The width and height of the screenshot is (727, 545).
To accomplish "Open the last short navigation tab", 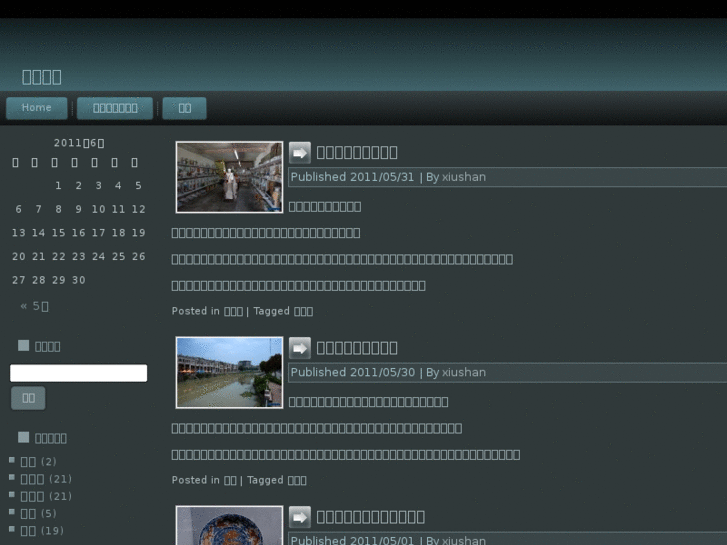I will click(x=185, y=108).
